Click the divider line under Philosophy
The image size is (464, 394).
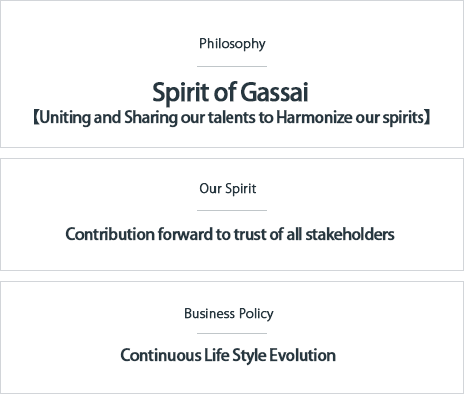click(x=232, y=66)
